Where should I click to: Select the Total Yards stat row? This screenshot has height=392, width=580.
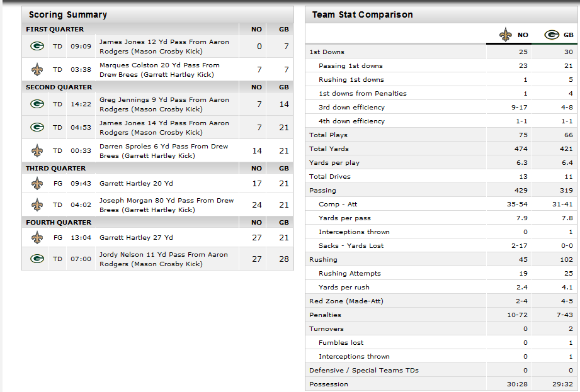point(441,149)
